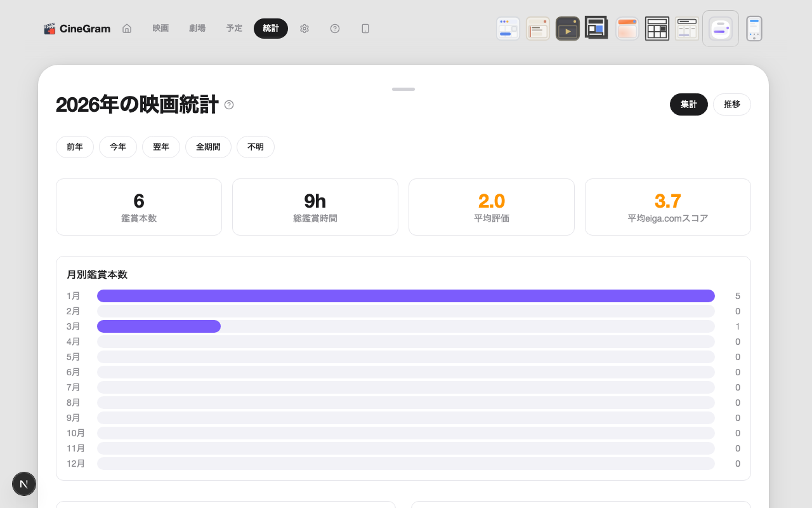Click the orange-banner app thumbnail at top right
812x508 pixels.
(x=627, y=28)
